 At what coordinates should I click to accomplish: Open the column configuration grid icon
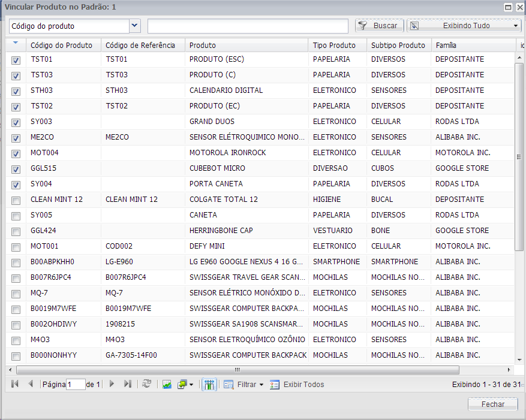(x=209, y=384)
